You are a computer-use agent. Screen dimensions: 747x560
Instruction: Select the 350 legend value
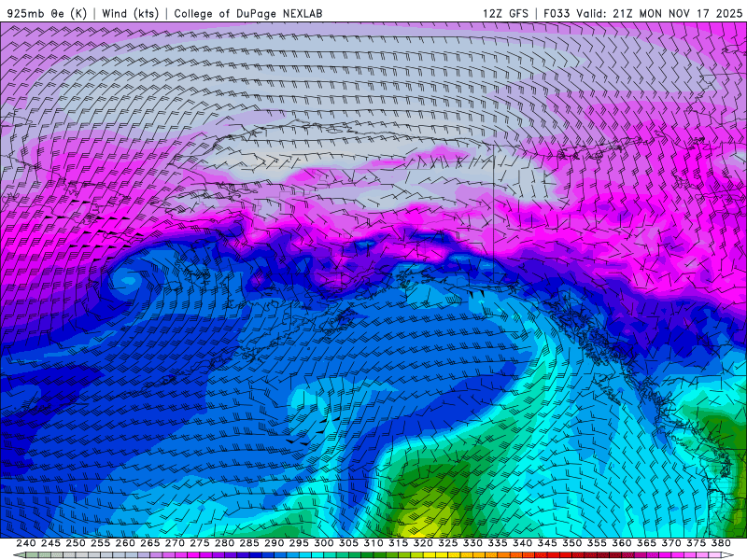(x=572, y=543)
